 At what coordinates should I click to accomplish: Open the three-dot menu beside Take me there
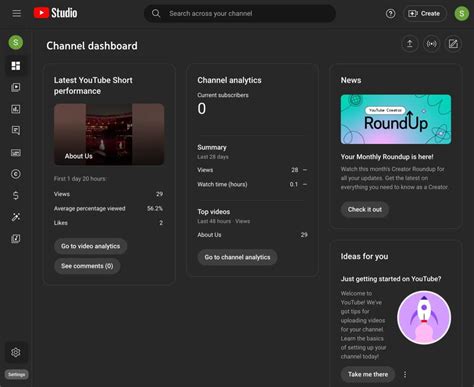pyautogui.click(x=405, y=374)
